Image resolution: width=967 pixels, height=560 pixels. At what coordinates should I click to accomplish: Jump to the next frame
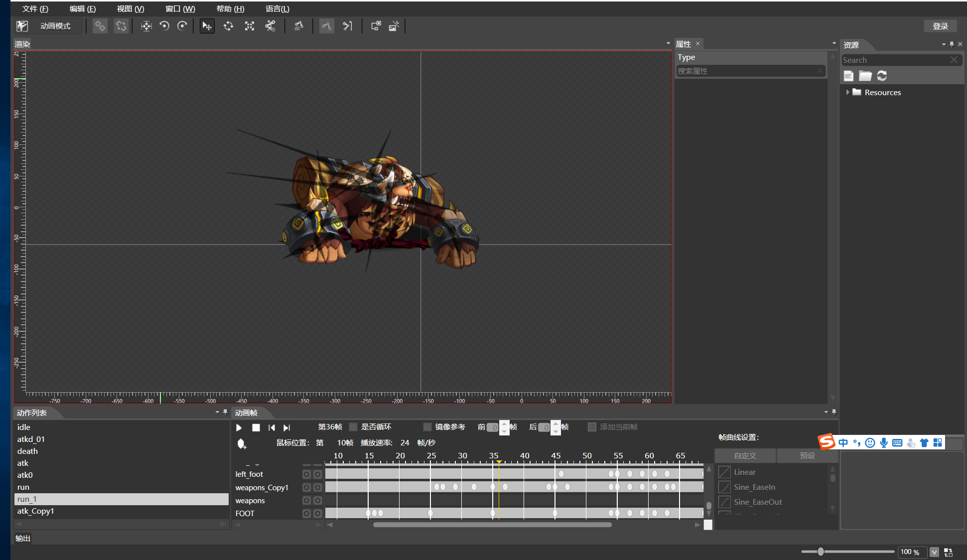[x=286, y=427]
